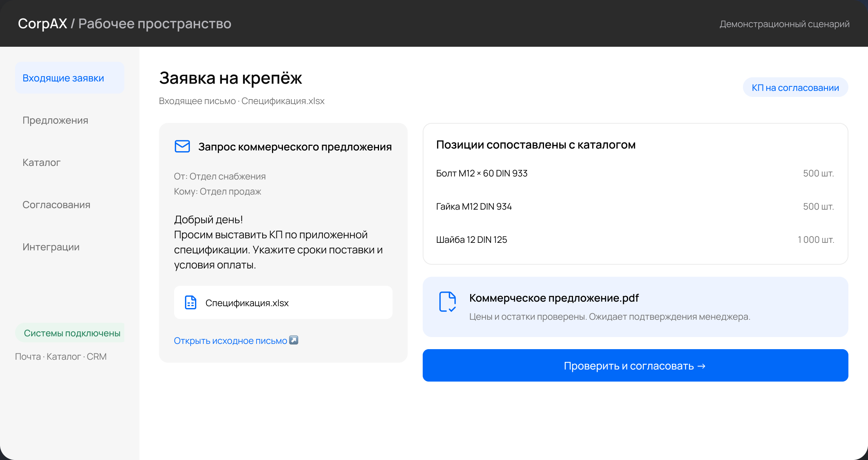Click the envelope icon beside the request title
Image resolution: width=868 pixels, height=460 pixels.
pyautogui.click(x=182, y=146)
